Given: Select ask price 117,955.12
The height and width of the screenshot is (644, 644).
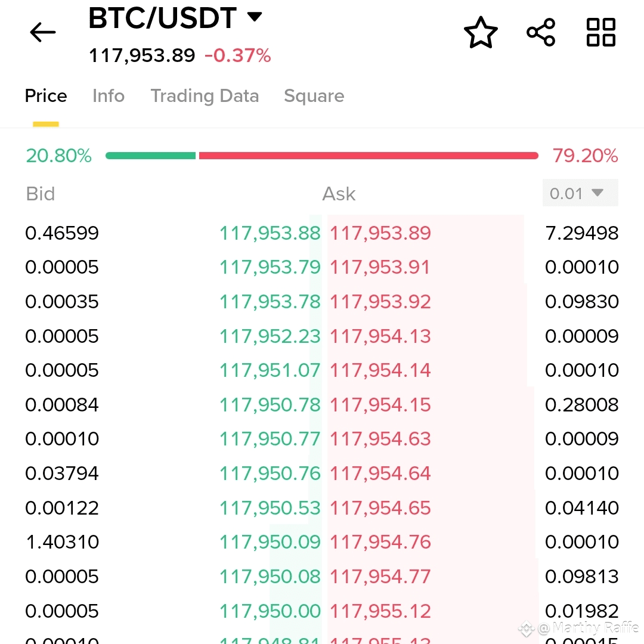Looking at the screenshot, I should (x=380, y=611).
